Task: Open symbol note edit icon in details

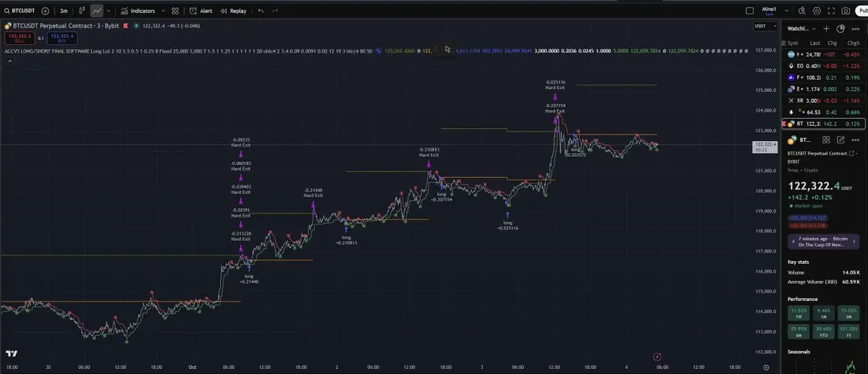Action: click(840, 140)
